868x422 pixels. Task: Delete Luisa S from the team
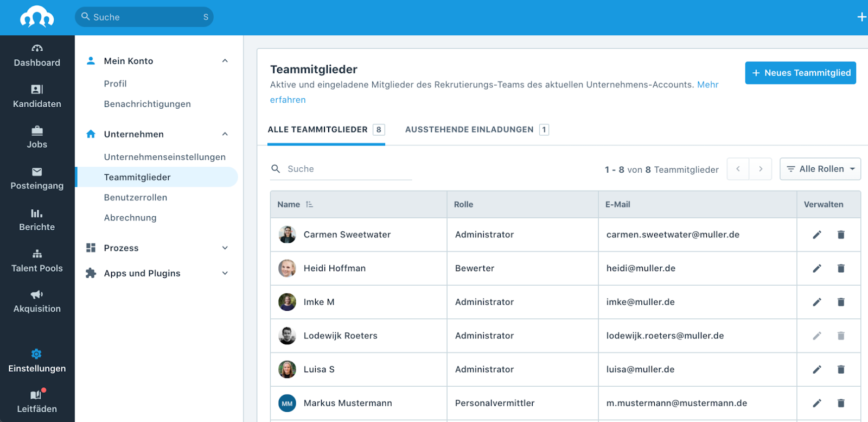tap(841, 369)
